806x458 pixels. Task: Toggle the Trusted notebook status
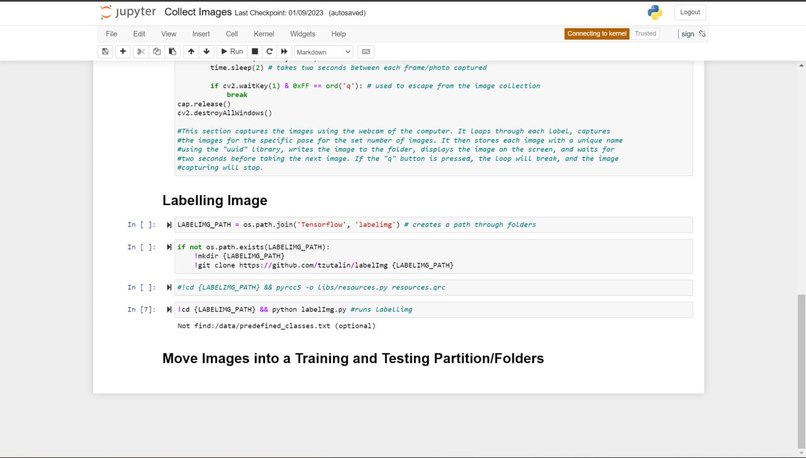[645, 34]
